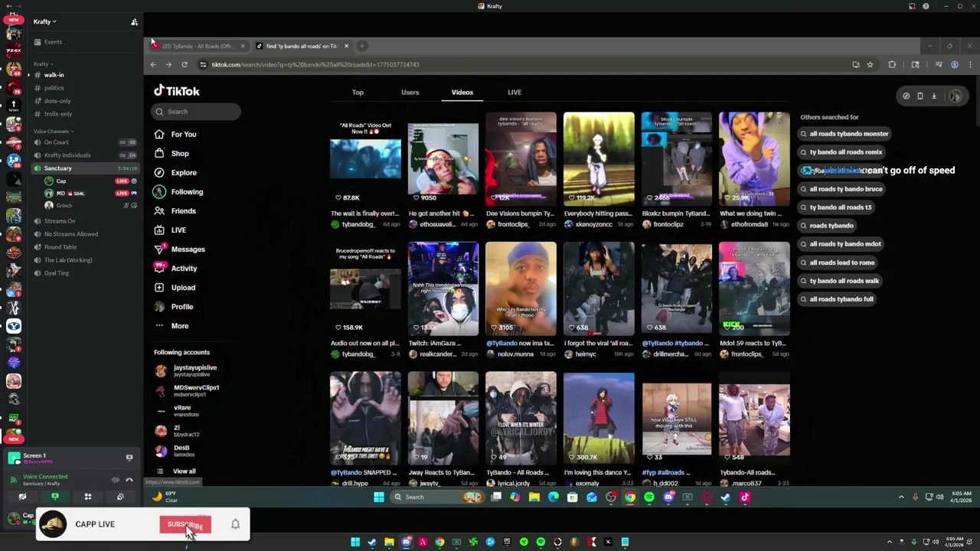980x551 pixels.
Task: Open a new browser tab
Action: [x=362, y=46]
